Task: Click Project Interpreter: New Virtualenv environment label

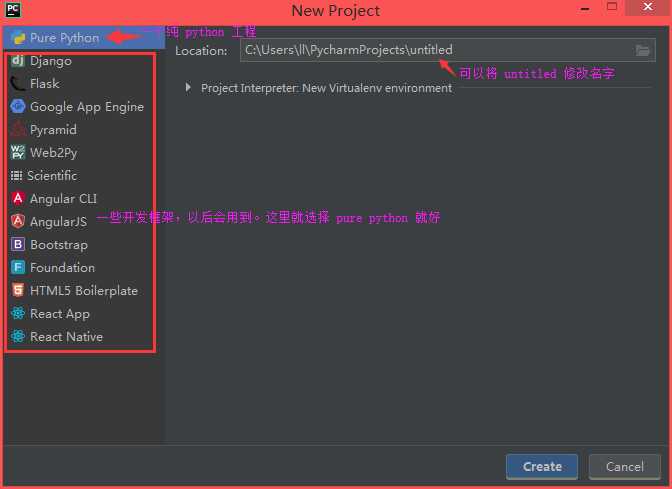Action: pos(326,88)
